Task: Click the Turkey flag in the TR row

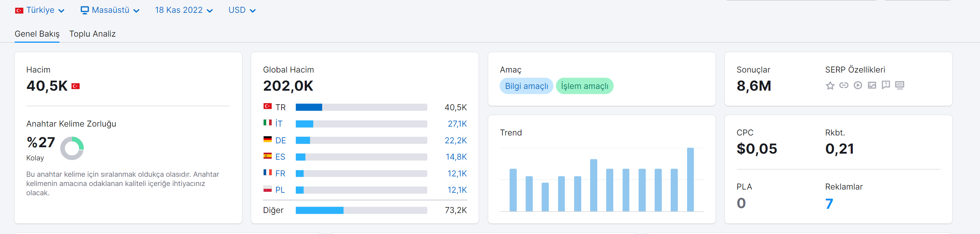Action: point(267,106)
